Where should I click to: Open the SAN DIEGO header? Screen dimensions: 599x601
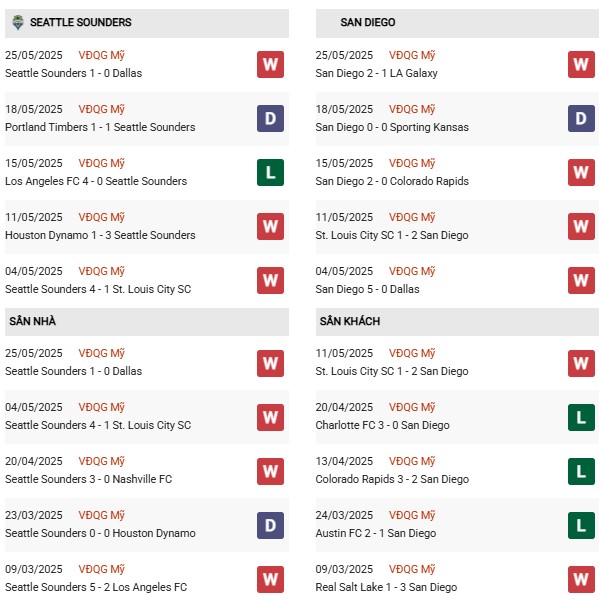(x=457, y=23)
